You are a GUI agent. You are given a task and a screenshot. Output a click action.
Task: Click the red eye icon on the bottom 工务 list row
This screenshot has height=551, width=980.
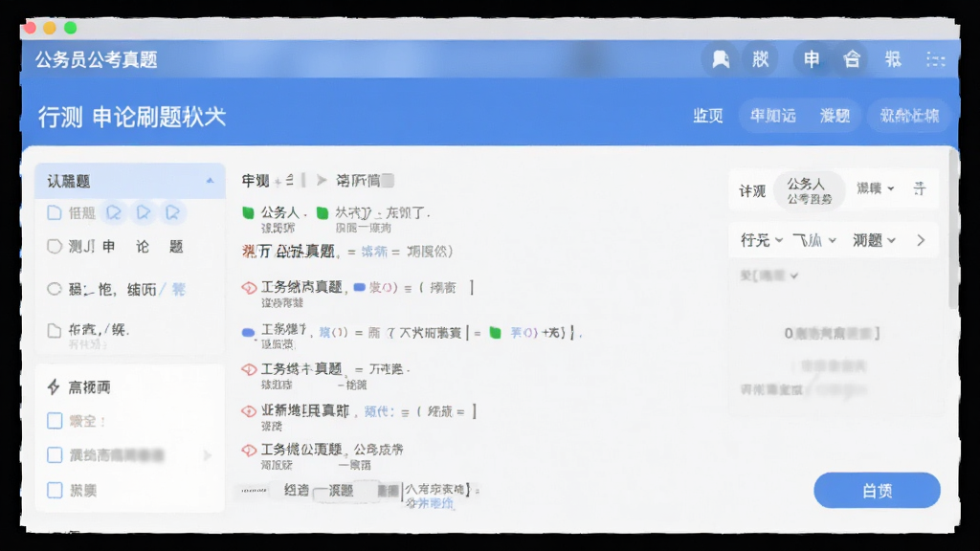pyautogui.click(x=249, y=450)
